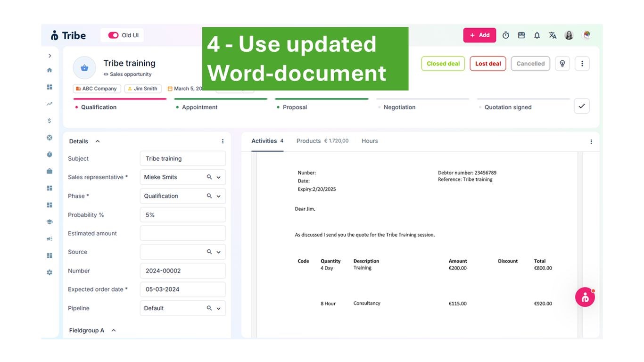Click the 'Consultancy' description in the document

click(367, 303)
